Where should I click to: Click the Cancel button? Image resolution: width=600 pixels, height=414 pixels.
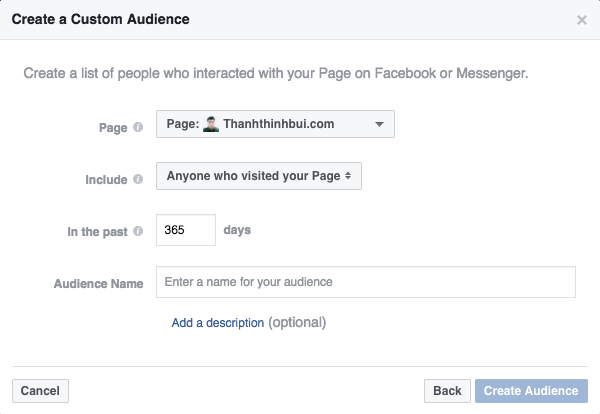coord(40,391)
